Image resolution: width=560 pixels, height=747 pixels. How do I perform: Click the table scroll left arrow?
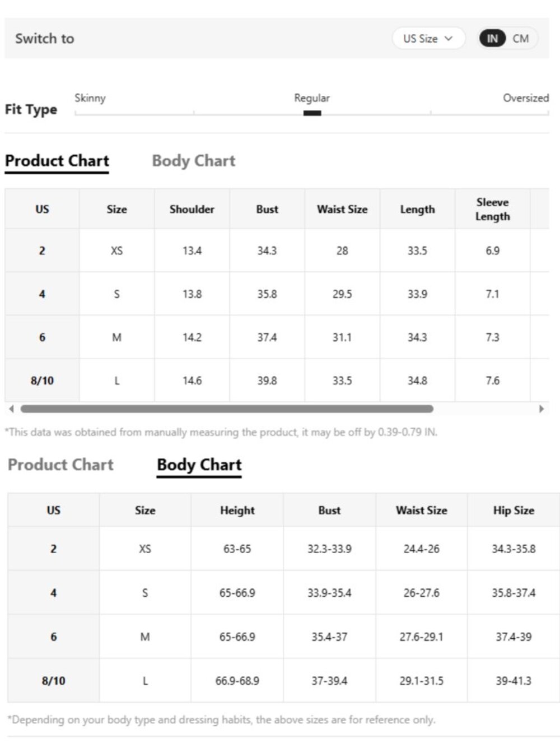coord(11,409)
